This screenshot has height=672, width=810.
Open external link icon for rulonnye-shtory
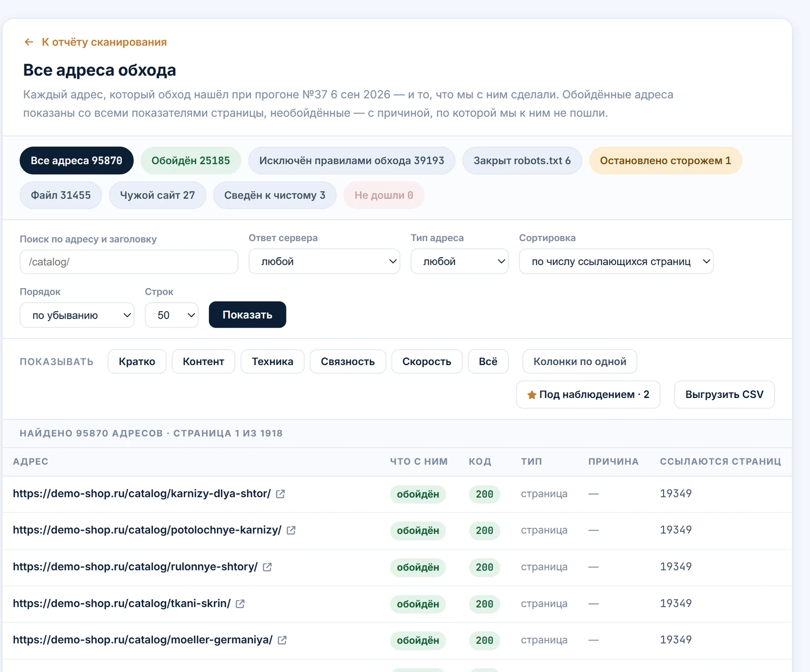click(267, 567)
